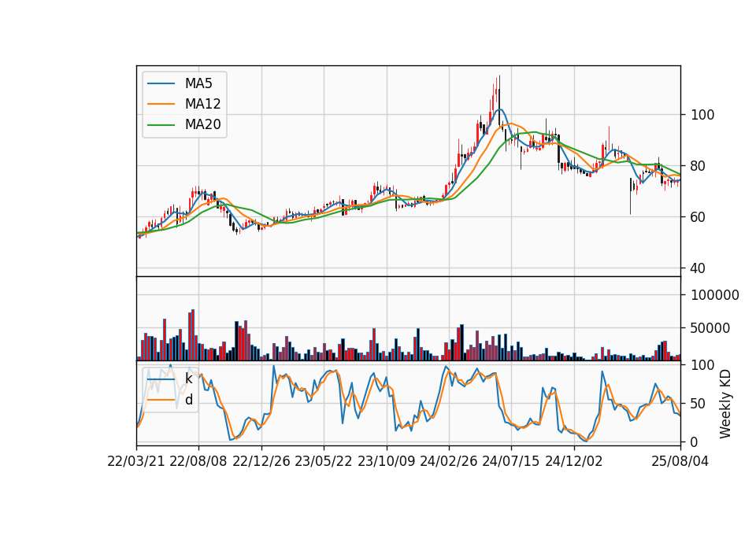Click the KD axis value 0
The width and height of the screenshot is (756, 543).
[695, 441]
